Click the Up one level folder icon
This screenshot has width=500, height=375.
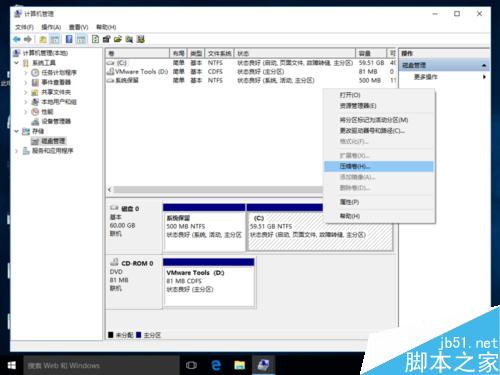pos(43,39)
